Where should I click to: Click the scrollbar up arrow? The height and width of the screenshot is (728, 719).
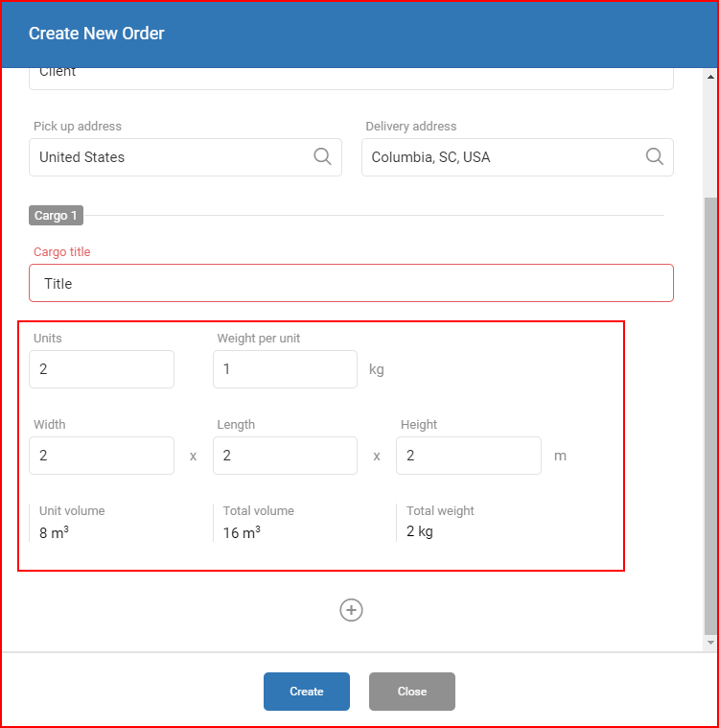click(x=710, y=77)
